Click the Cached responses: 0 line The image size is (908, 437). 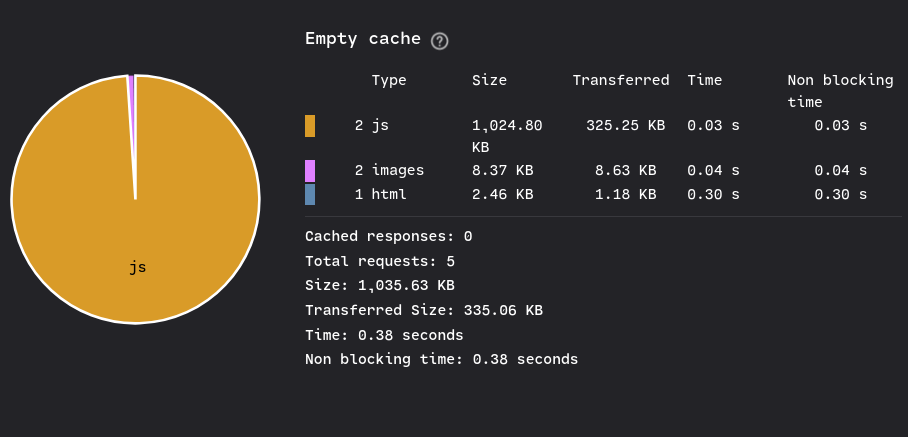click(389, 236)
